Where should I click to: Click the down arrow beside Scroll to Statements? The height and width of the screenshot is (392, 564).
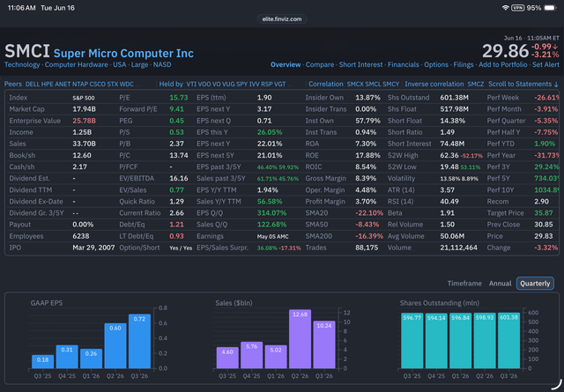click(x=556, y=85)
